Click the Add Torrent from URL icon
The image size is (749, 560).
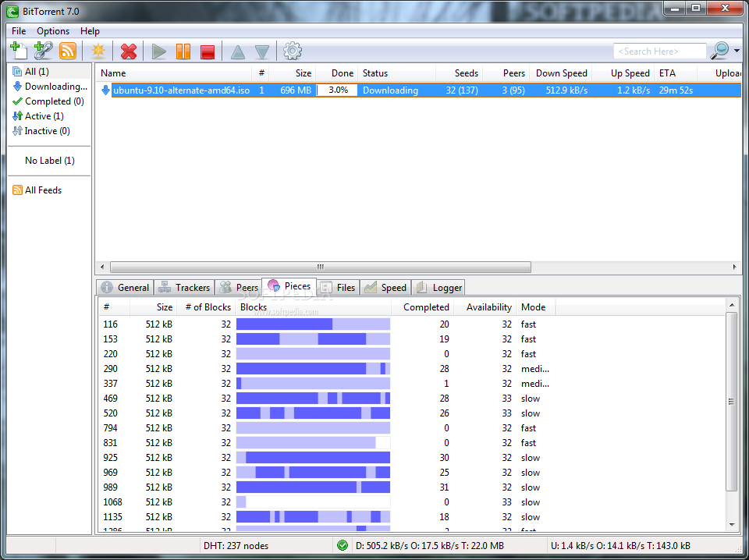(44, 51)
